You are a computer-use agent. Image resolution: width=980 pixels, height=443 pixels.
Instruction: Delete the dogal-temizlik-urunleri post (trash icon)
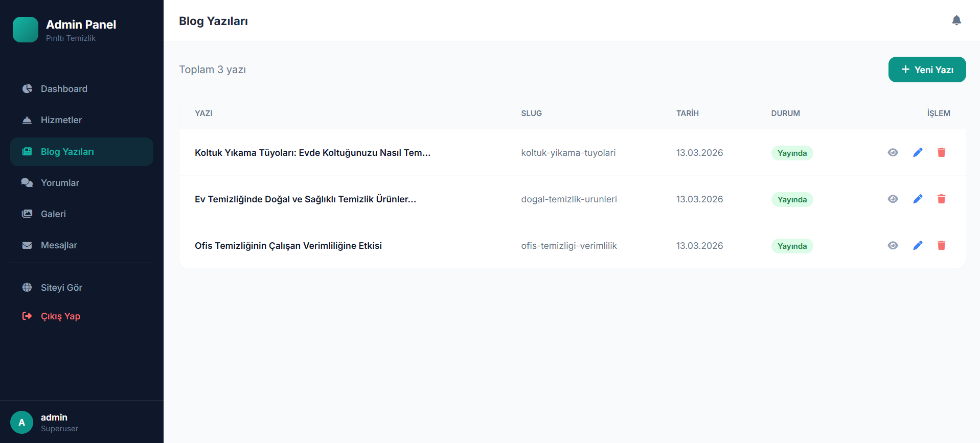pyautogui.click(x=941, y=199)
